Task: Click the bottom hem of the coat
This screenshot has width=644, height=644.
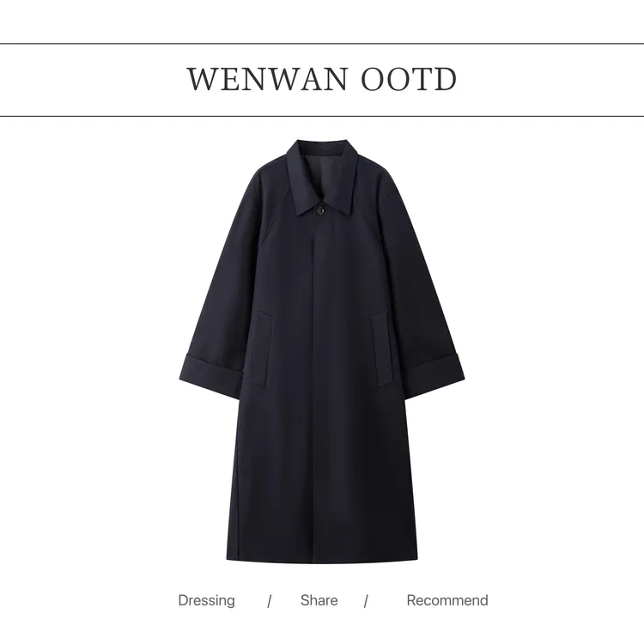Action: [322, 558]
